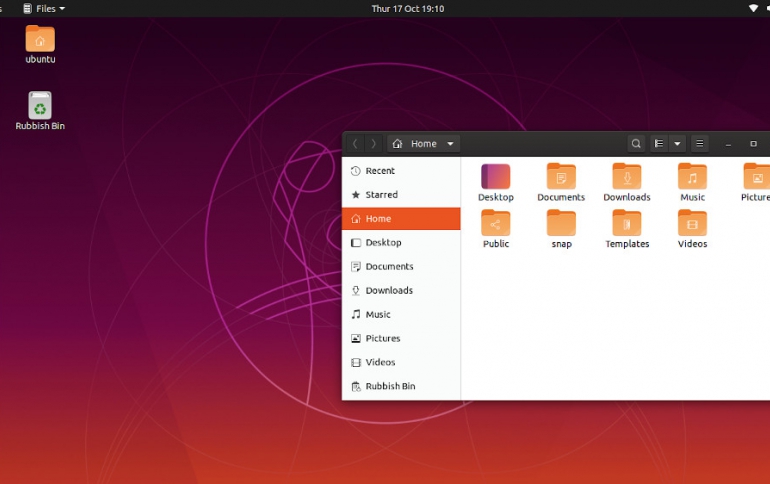The width and height of the screenshot is (770, 484).
Task: Click the forward navigation arrow in Files
Action: 373,144
